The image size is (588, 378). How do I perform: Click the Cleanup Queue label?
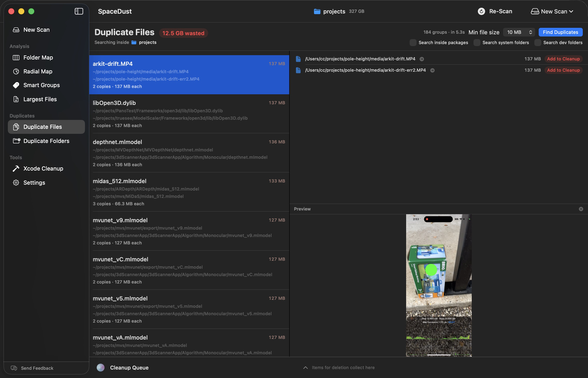129,367
